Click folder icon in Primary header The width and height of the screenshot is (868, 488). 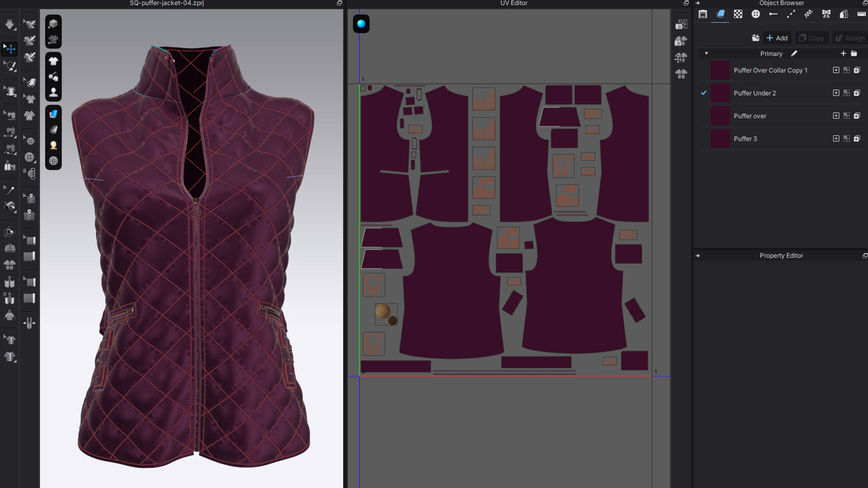tap(854, 53)
